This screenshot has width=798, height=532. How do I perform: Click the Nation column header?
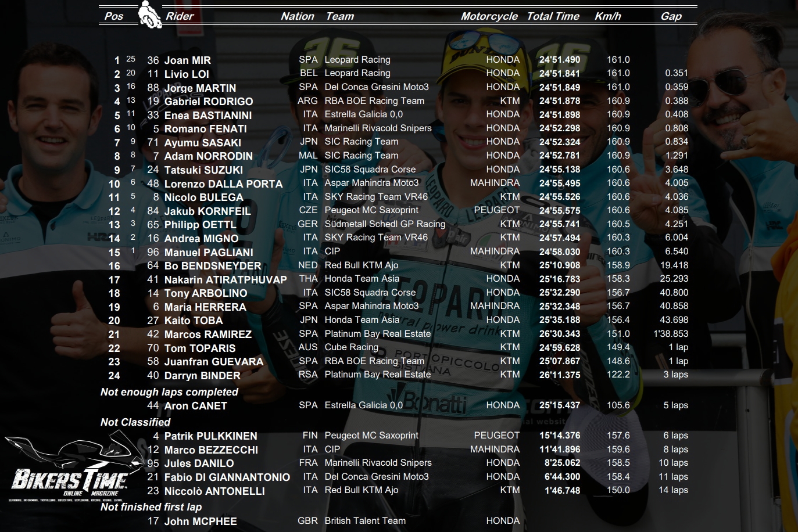pos(298,16)
